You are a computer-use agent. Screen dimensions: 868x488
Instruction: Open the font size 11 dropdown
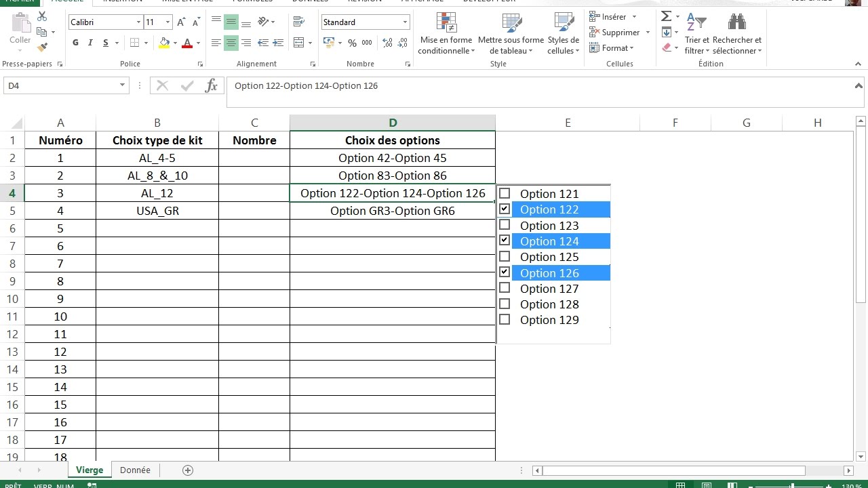(x=167, y=22)
